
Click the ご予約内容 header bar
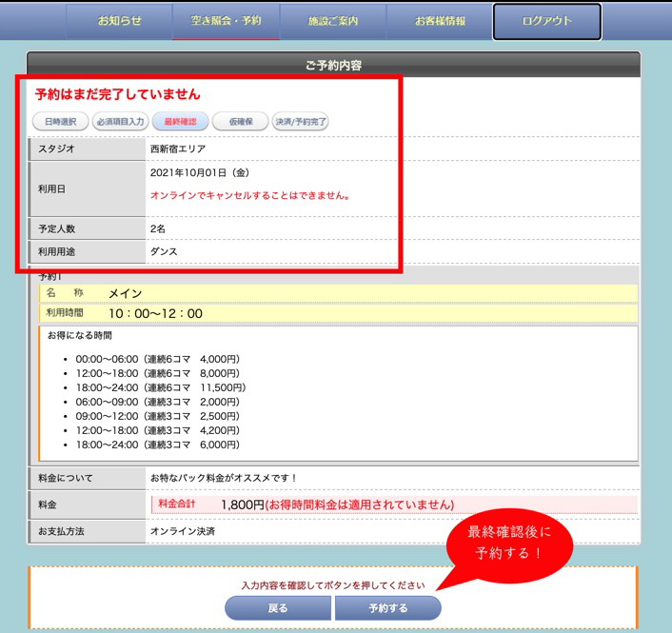pyautogui.click(x=333, y=65)
